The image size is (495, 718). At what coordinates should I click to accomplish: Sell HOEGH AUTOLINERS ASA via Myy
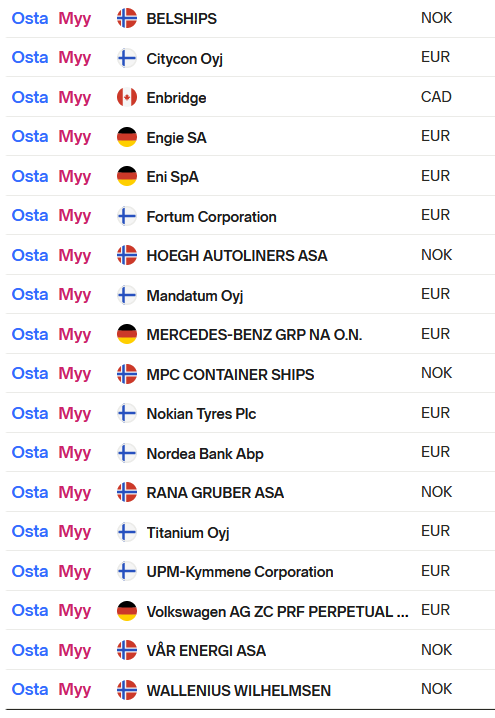[75, 256]
